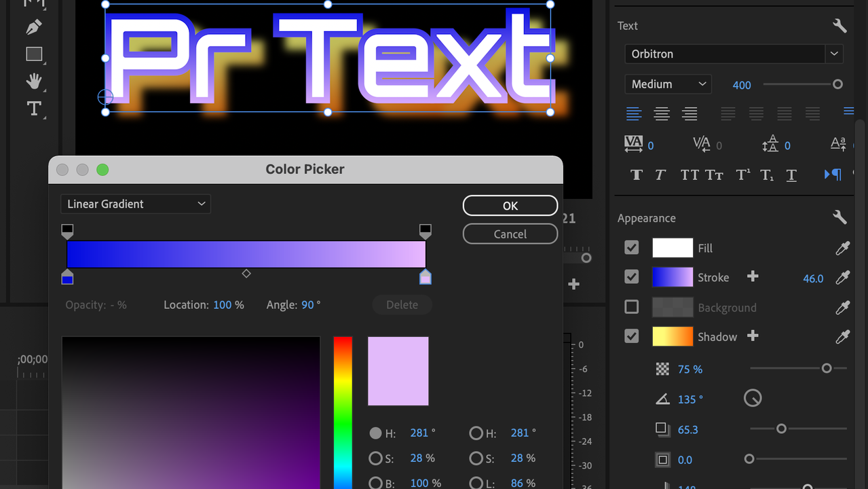
Task: Select the HSB Hue radio button
Action: [x=375, y=433]
